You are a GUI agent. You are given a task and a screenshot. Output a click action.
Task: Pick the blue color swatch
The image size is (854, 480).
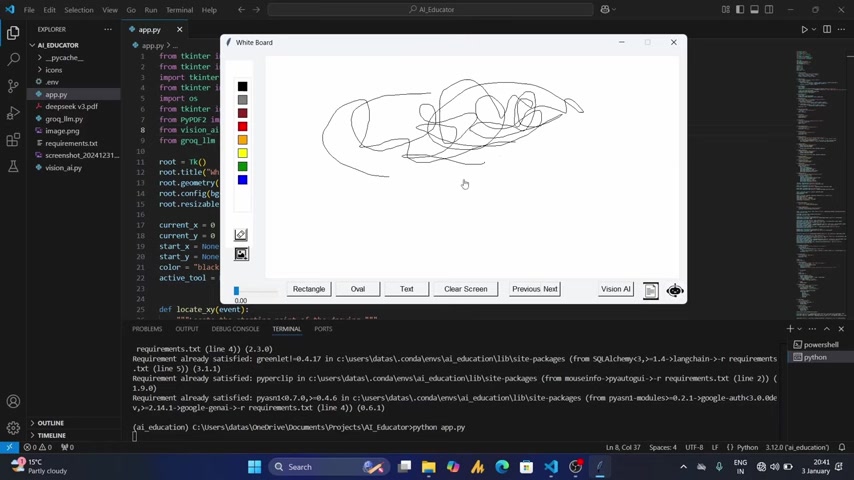[x=242, y=180]
